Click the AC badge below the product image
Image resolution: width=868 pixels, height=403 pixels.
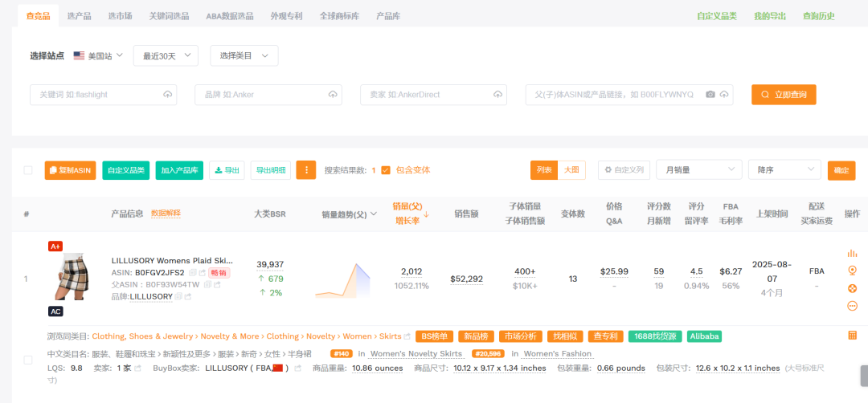pyautogui.click(x=55, y=311)
